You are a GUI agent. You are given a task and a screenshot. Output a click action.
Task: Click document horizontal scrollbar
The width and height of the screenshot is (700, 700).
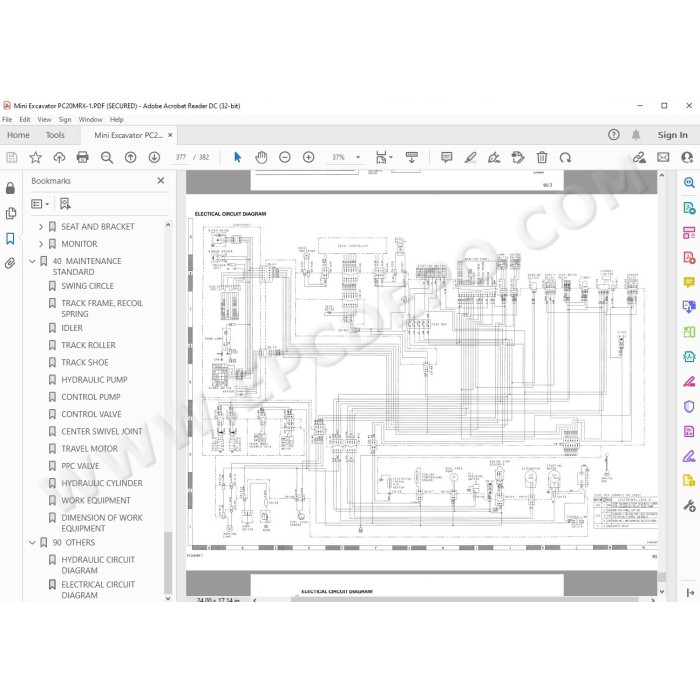(x=465, y=600)
